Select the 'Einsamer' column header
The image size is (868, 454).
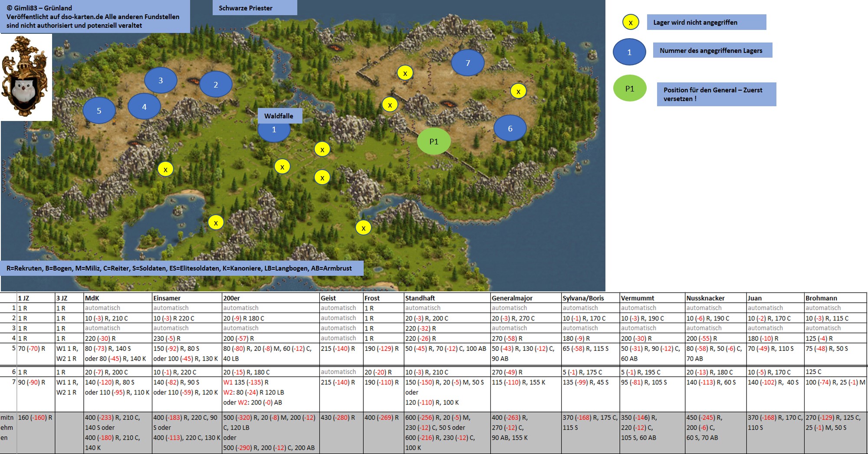(x=187, y=298)
